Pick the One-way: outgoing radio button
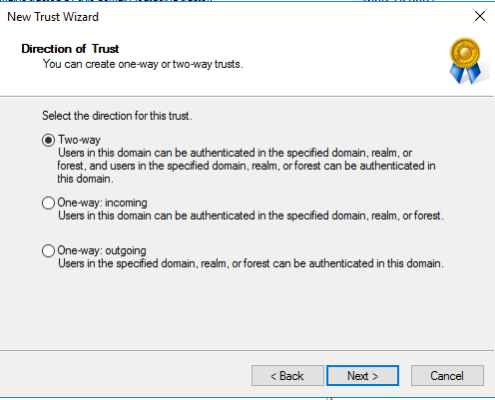Viewport: 495px width, 400px height. click(48, 251)
